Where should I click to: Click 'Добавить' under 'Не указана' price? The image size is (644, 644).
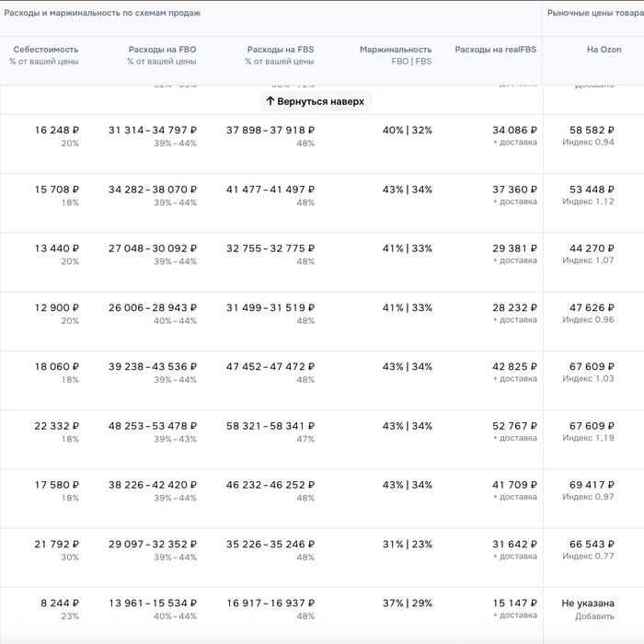(594, 616)
